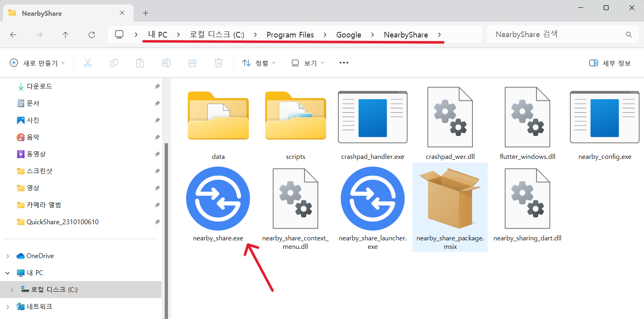Click the search magnifier icon
Image resolution: width=644 pixels, height=319 pixels.
tap(629, 35)
